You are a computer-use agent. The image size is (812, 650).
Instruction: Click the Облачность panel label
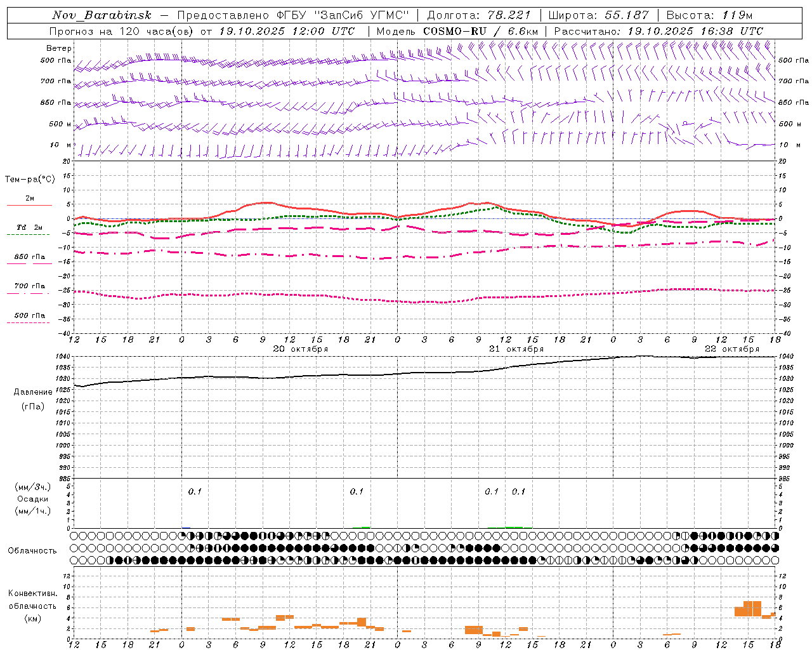[x=32, y=550]
